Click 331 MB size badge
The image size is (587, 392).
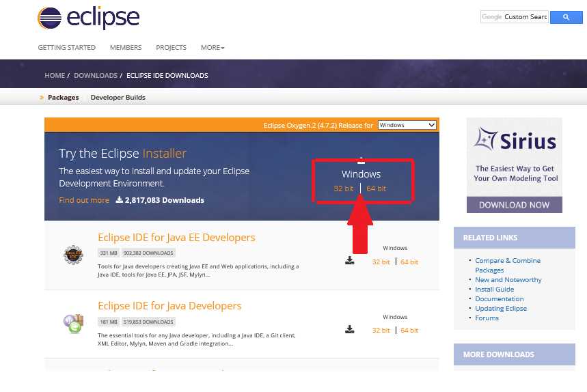pos(109,253)
